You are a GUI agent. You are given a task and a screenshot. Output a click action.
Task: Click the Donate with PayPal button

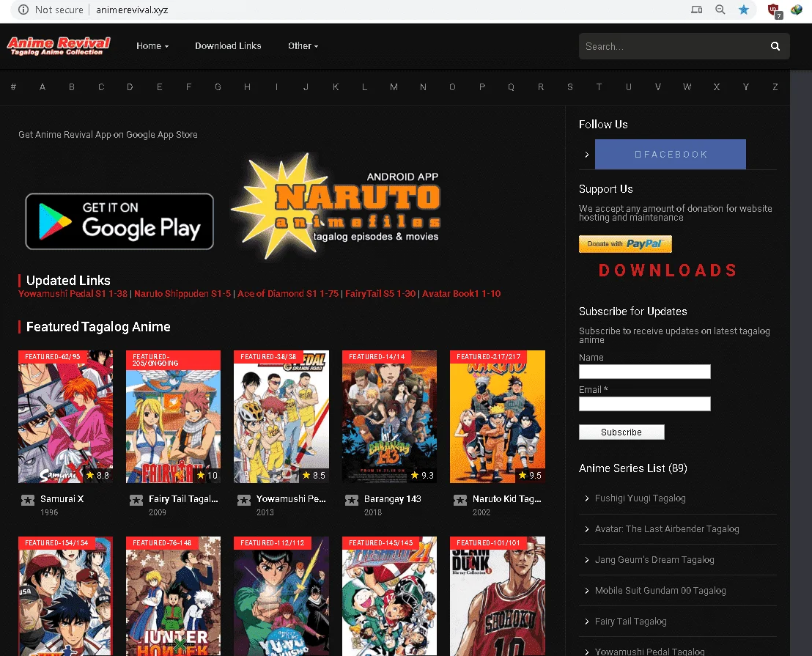625,244
